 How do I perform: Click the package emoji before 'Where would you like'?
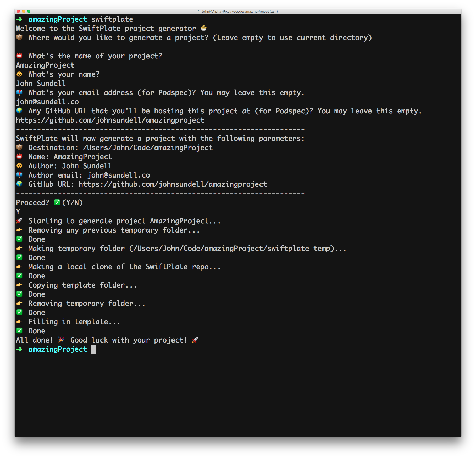[19, 37]
